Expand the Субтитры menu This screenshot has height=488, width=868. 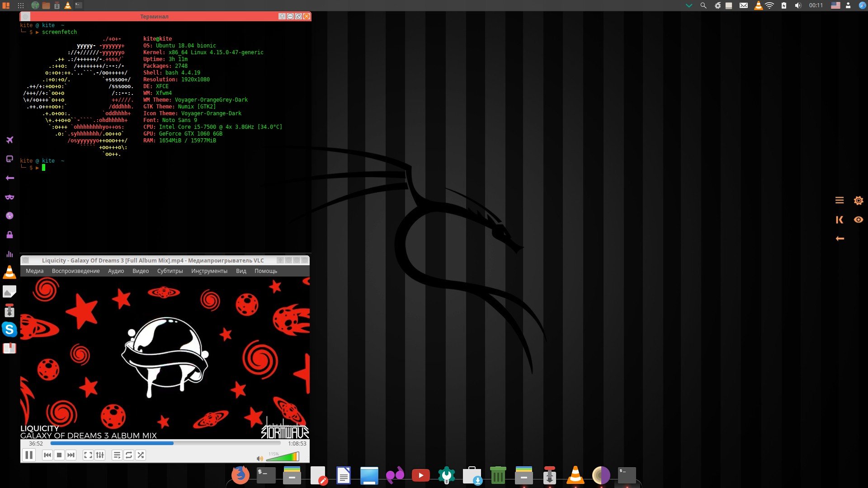170,271
